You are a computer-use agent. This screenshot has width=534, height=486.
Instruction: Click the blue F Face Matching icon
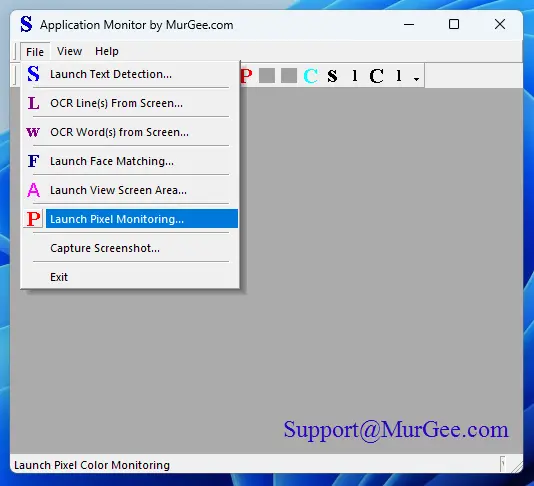click(33, 161)
